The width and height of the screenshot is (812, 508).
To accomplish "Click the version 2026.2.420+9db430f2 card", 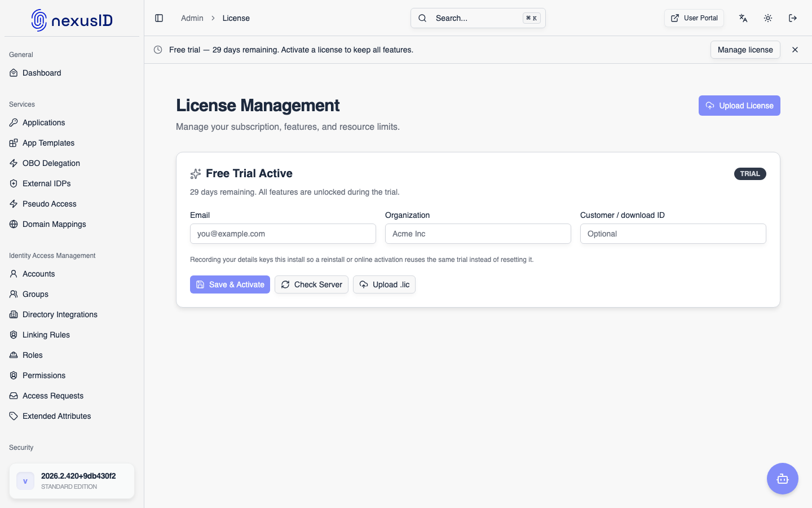I will pos(72,481).
